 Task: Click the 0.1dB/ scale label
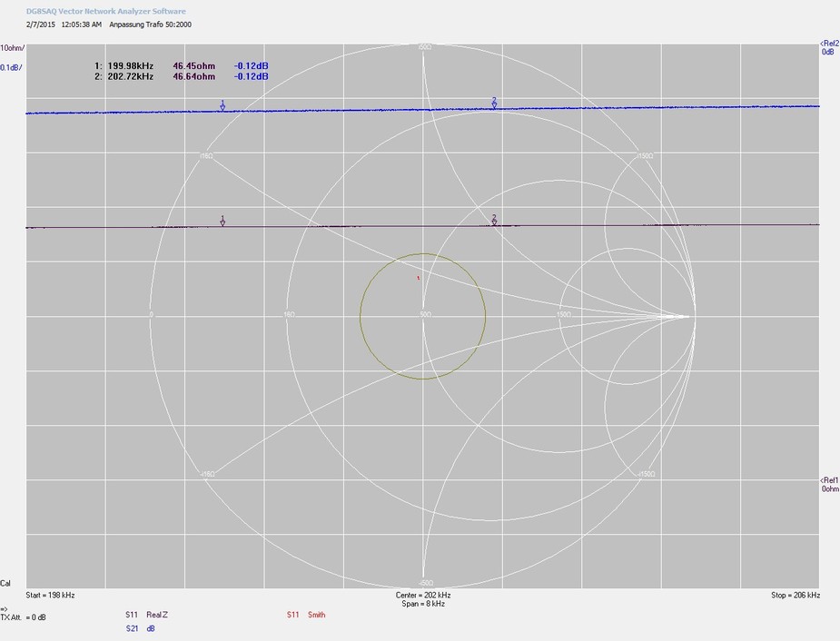[x=12, y=67]
